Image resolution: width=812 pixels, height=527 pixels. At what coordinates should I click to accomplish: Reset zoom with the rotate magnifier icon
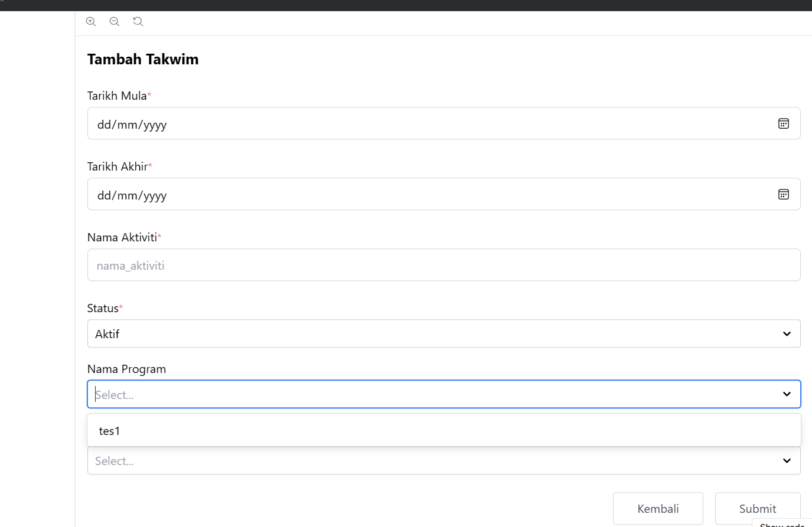138,22
